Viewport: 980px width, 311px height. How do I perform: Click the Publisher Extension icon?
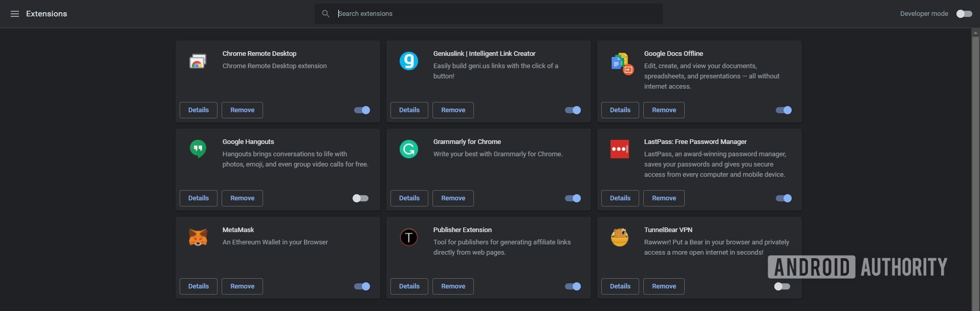point(409,237)
